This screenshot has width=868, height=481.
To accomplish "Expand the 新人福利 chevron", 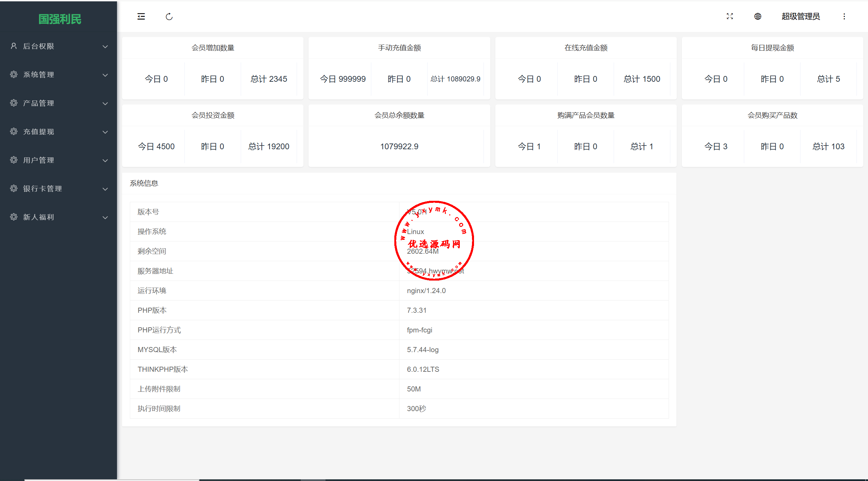I will click(x=105, y=217).
